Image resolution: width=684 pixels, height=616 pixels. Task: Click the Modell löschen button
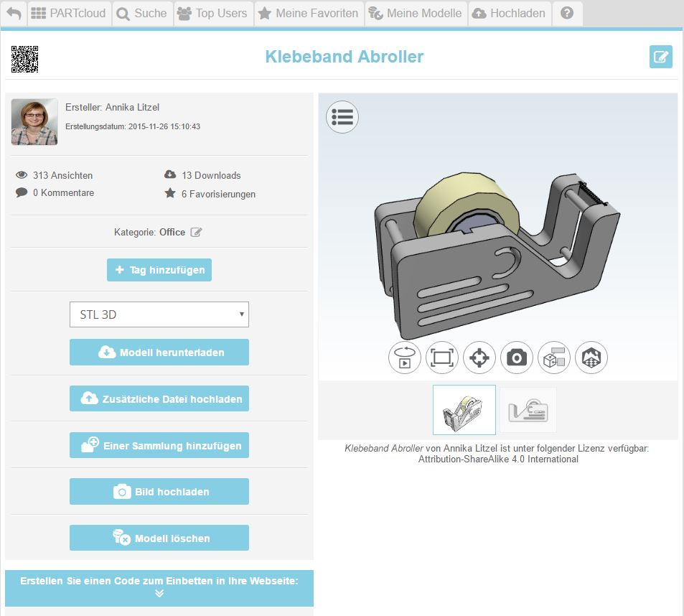(x=159, y=538)
